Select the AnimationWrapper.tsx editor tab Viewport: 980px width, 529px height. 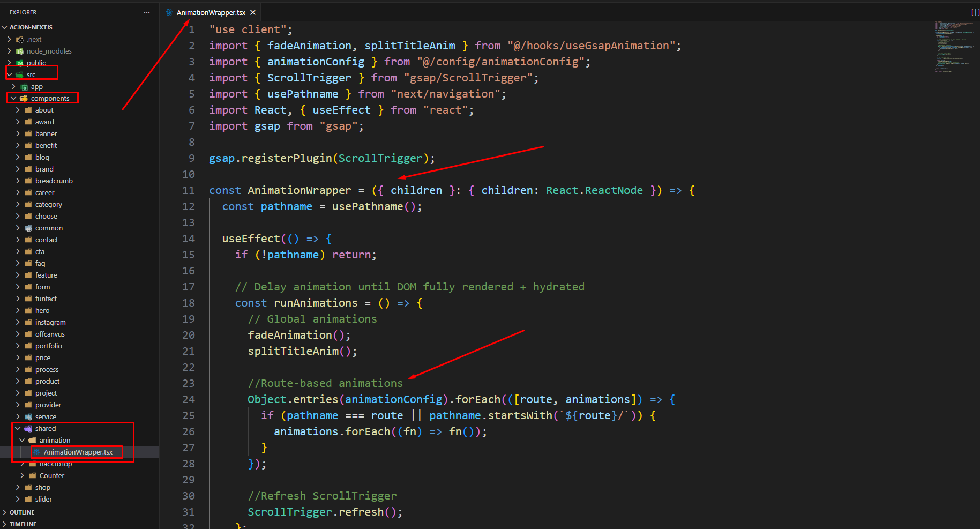[211, 12]
